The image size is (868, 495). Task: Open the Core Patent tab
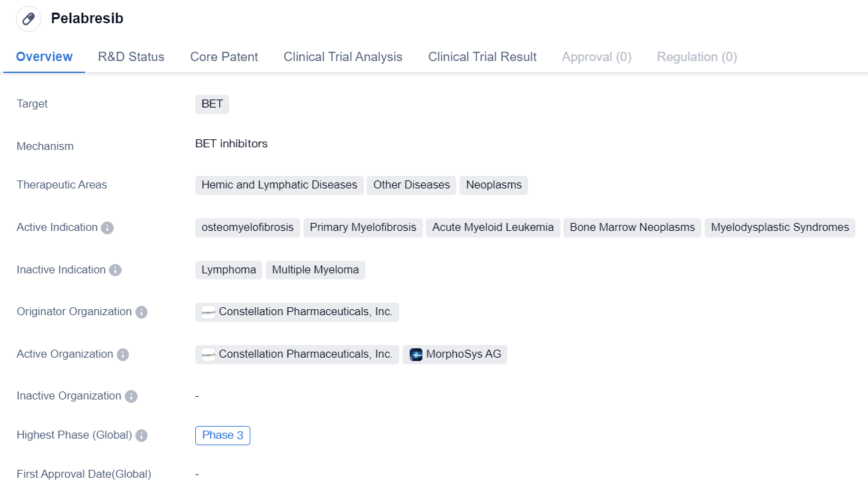point(224,56)
